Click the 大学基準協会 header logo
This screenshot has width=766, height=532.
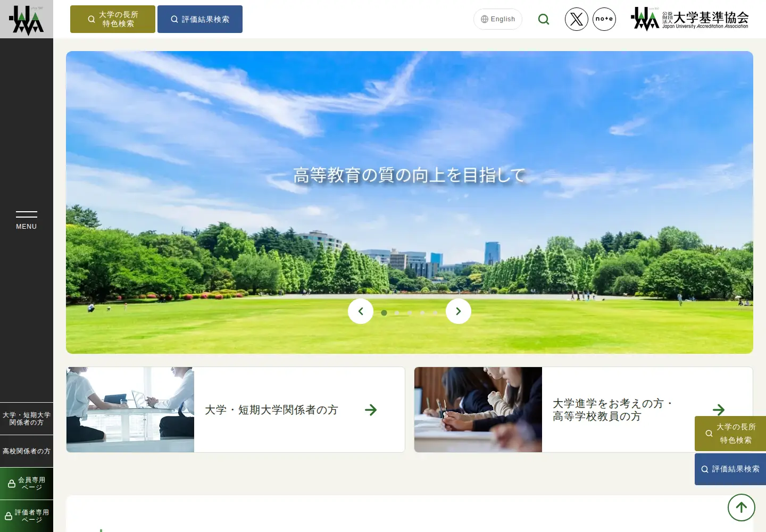pyautogui.click(x=690, y=19)
